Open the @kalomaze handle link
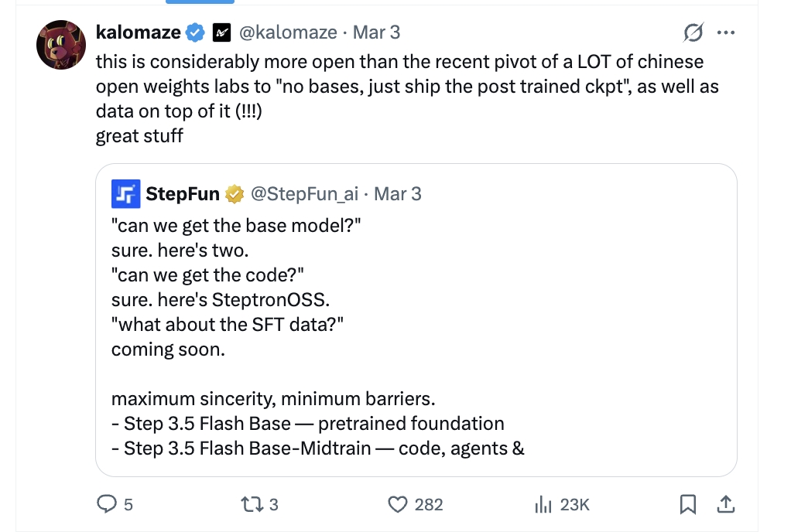 288,32
